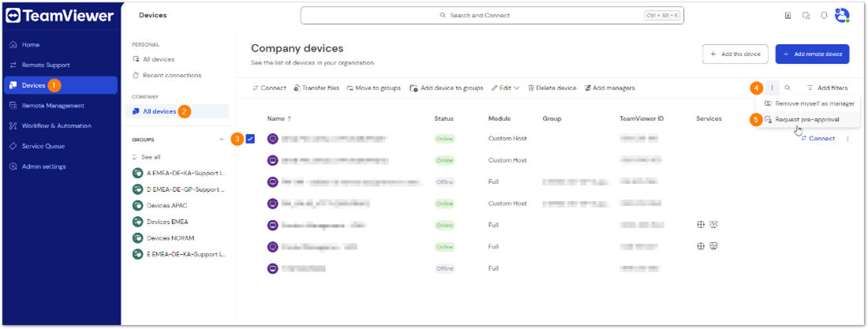Open group A EMEA-DE-KA-Support

(179, 173)
